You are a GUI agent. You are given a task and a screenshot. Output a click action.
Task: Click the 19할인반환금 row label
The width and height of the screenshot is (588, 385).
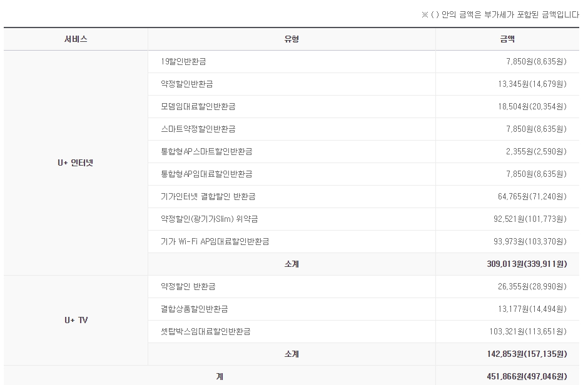[183, 61]
